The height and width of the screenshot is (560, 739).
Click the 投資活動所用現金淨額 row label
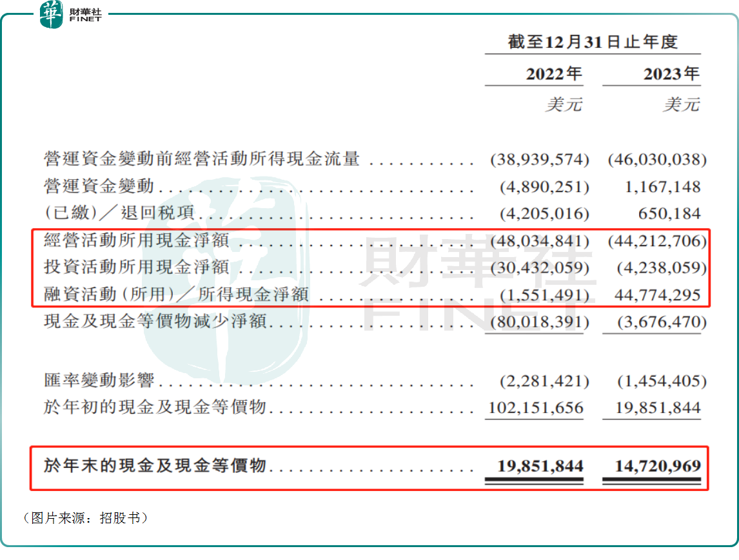tap(137, 267)
